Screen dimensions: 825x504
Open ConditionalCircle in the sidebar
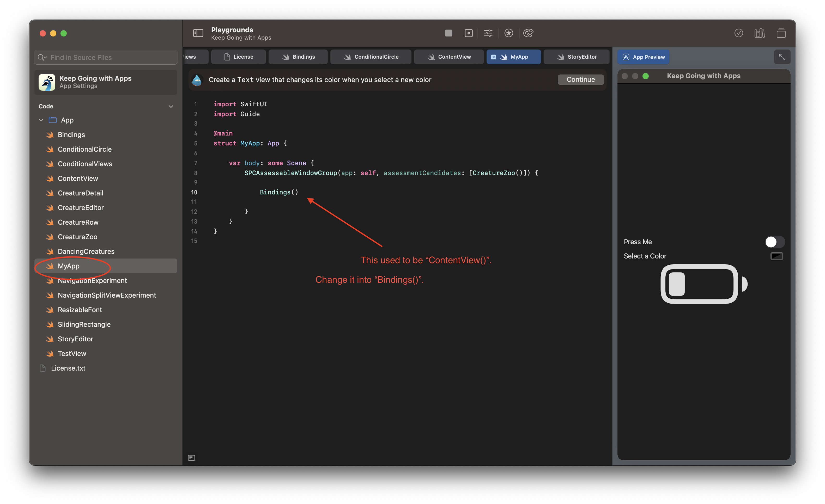point(106,149)
